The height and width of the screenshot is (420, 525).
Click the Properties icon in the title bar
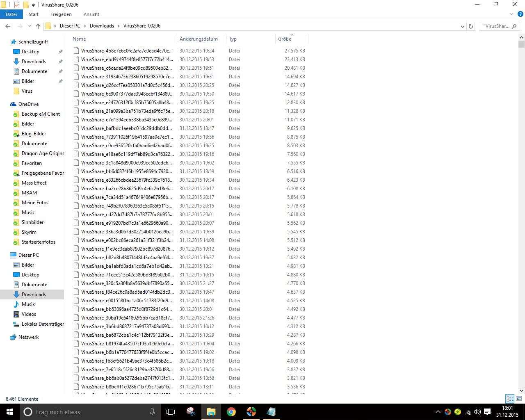[x=17, y=5]
